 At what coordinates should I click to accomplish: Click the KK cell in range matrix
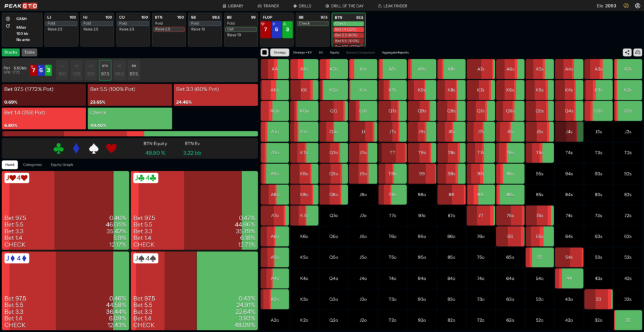[304, 90]
